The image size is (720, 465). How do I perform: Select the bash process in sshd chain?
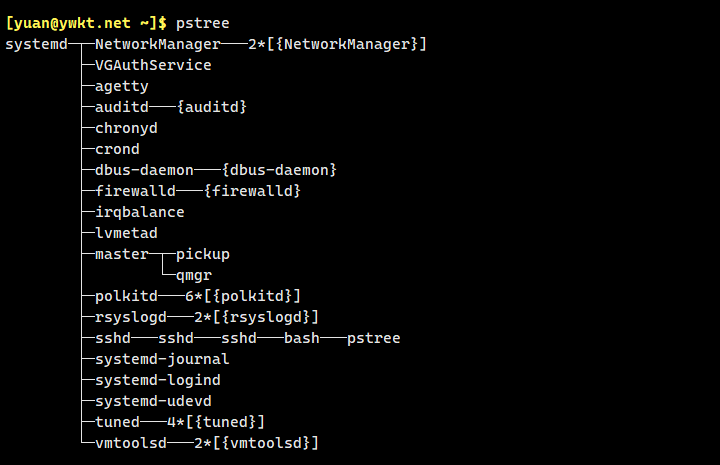[x=302, y=338]
